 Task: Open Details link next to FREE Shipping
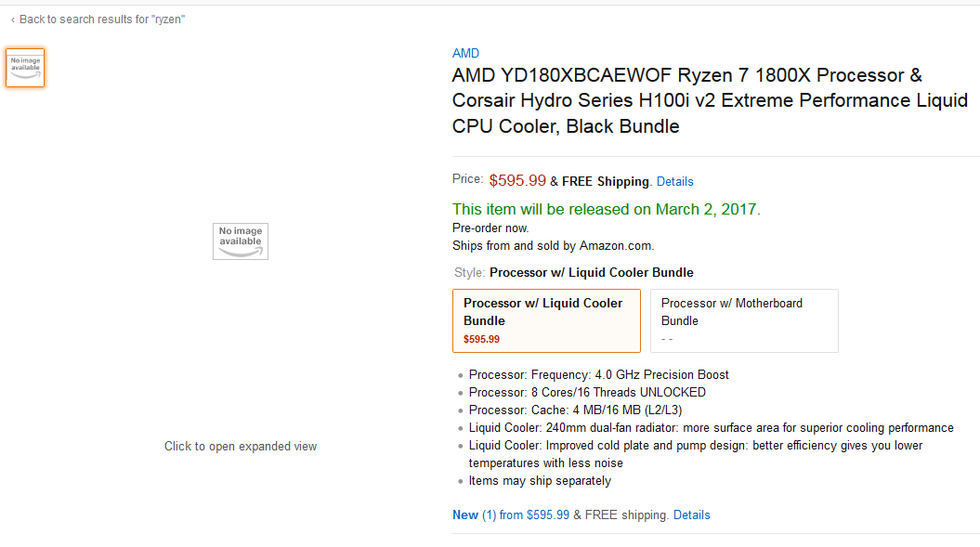pyautogui.click(x=675, y=181)
